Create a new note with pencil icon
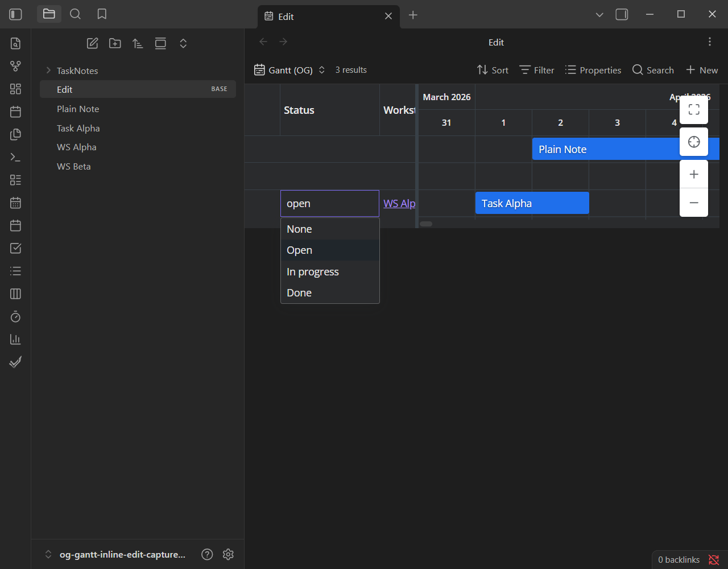This screenshot has height=569, width=728. click(x=92, y=43)
